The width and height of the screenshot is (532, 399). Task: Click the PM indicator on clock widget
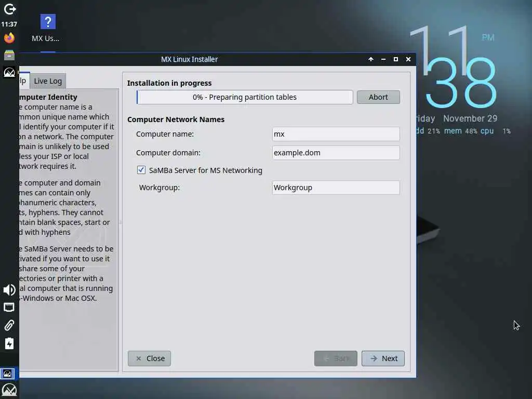(488, 37)
